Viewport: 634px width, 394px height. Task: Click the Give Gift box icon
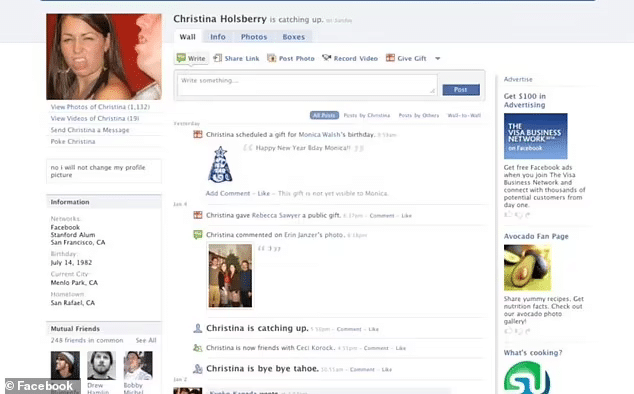tap(390, 57)
